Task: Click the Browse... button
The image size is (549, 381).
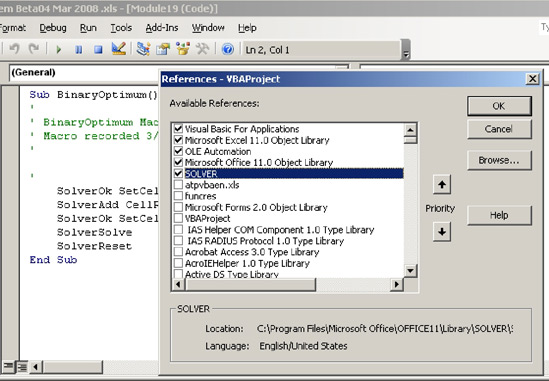Action: (499, 160)
